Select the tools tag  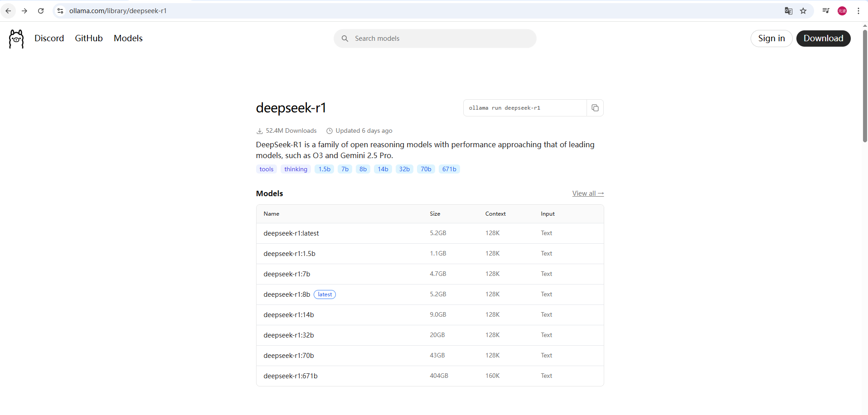coord(267,169)
